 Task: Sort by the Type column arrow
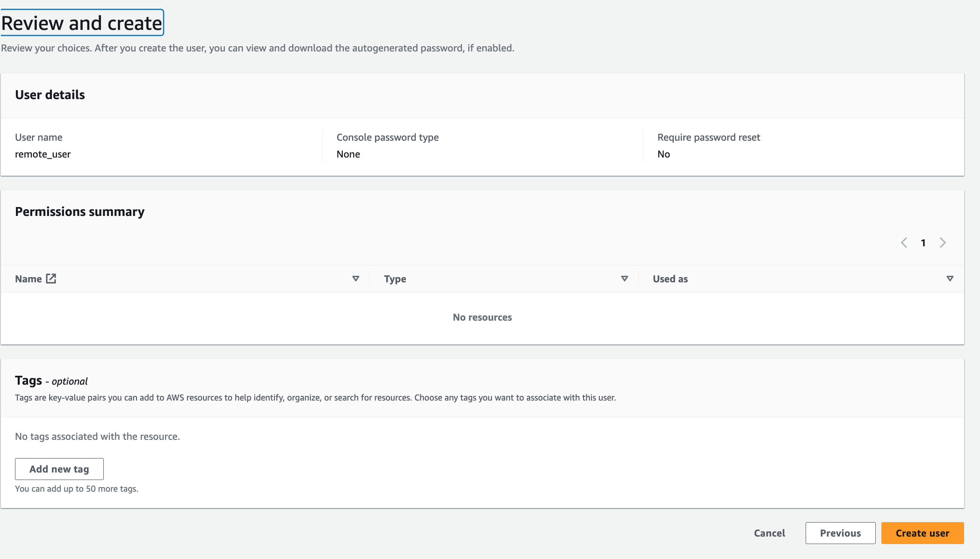(x=624, y=279)
